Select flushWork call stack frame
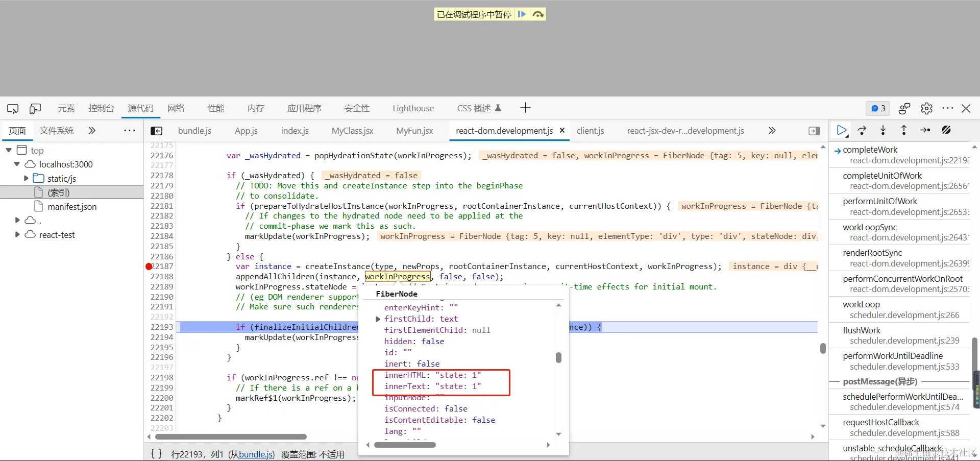 (x=899, y=335)
